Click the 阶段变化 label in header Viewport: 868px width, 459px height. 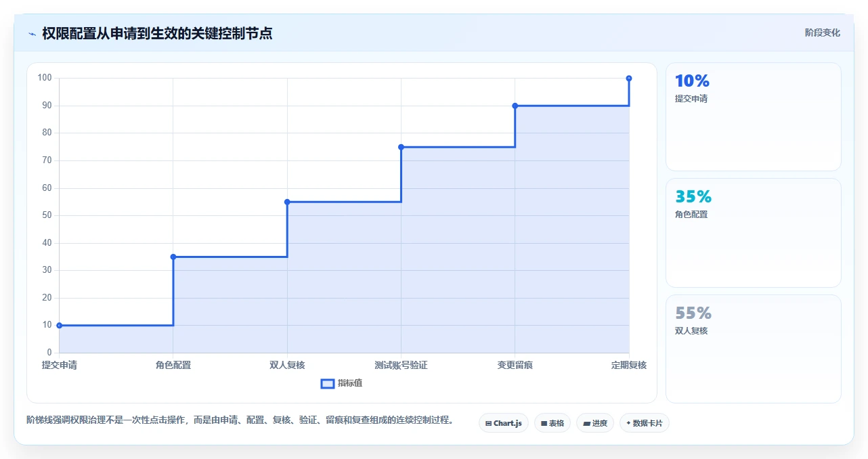823,32
